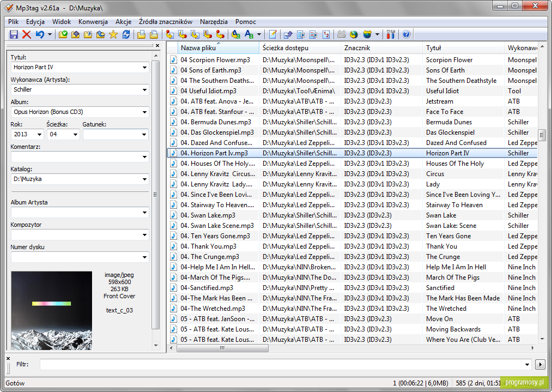Open the Konwersja menu
Viewport: 552px width, 392px height.
[93, 22]
